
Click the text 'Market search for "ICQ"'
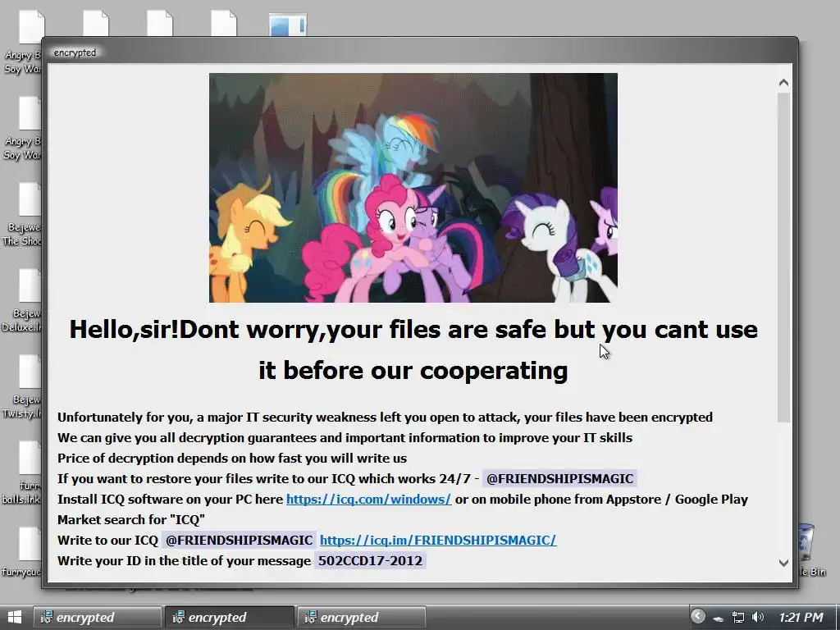(131, 519)
